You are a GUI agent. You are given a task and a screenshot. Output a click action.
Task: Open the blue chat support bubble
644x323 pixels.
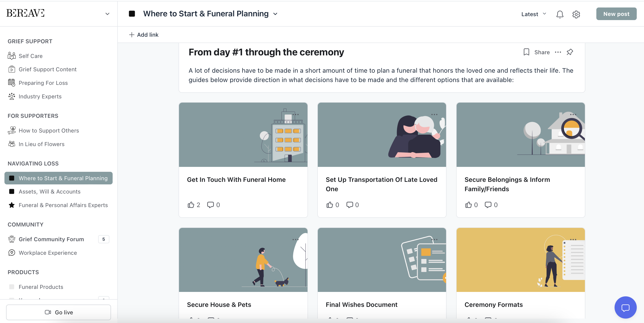point(625,307)
